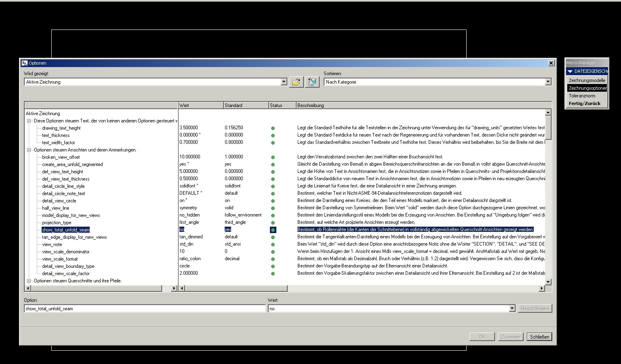This screenshot has width=621, height=364.
Task: Click the Wert column header
Action: point(201,105)
